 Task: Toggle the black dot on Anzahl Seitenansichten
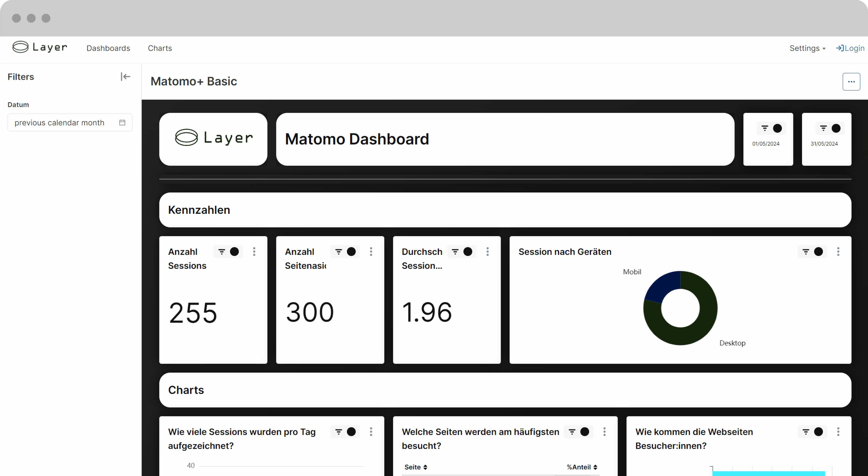pos(351,252)
